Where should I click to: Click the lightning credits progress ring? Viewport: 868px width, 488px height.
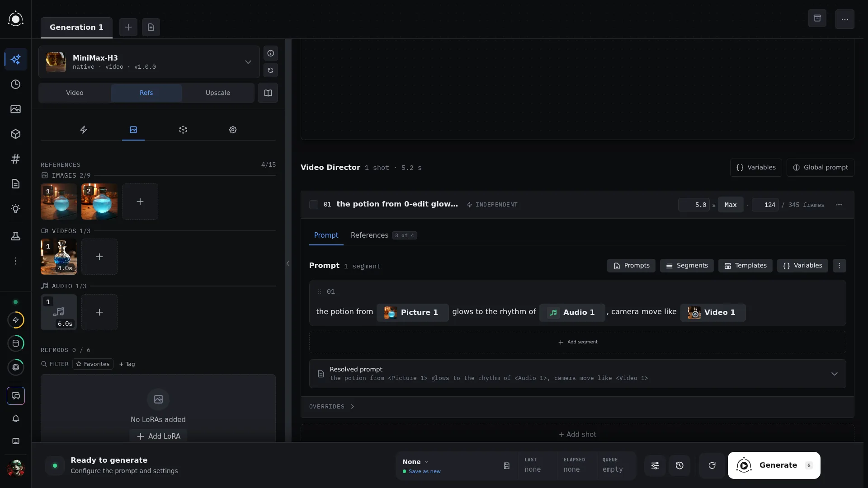pyautogui.click(x=15, y=320)
